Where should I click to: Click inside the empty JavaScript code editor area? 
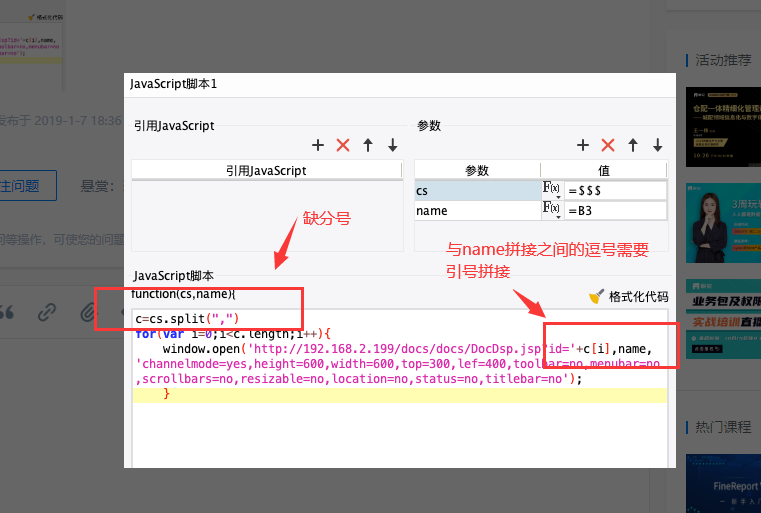click(399, 434)
